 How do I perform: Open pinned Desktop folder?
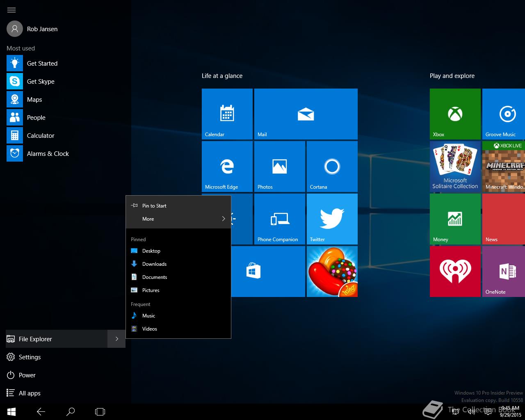(x=178, y=251)
